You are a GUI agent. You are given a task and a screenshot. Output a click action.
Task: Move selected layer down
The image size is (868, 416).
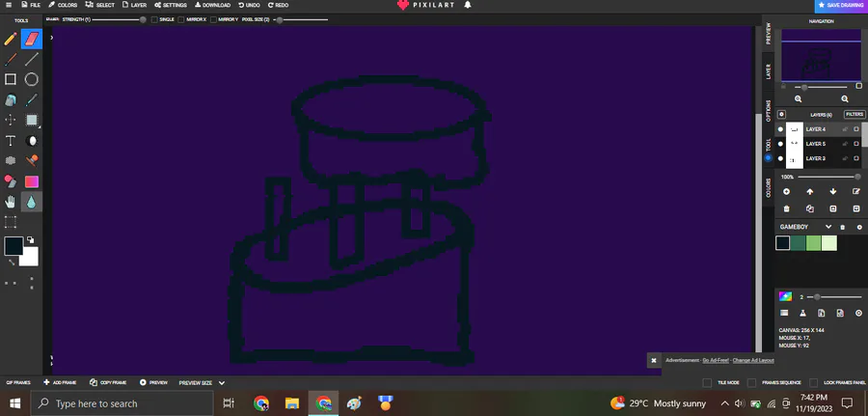pyautogui.click(x=833, y=192)
